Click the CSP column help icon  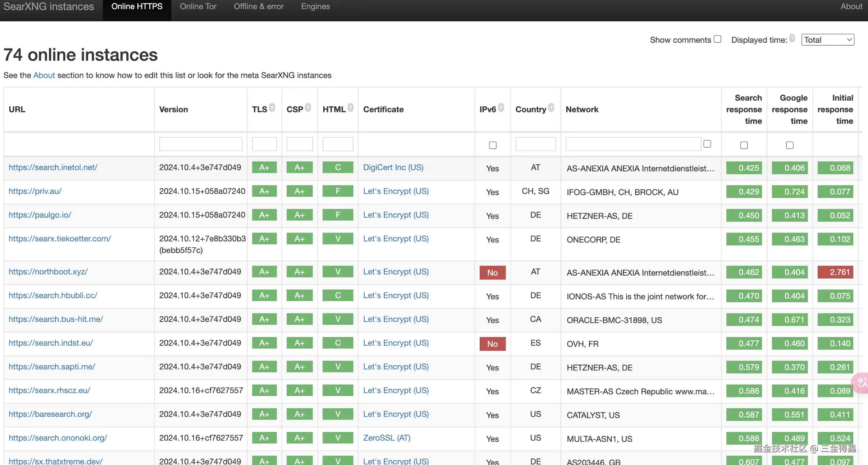(308, 107)
